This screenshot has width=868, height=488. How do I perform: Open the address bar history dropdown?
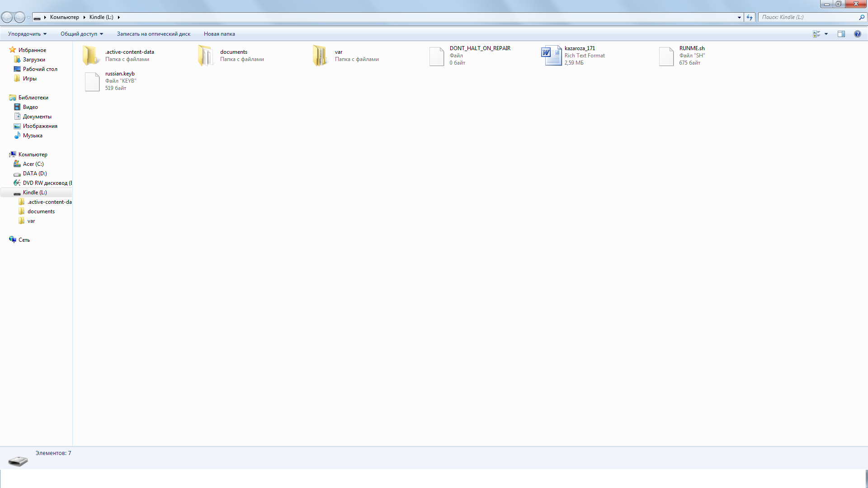coord(739,17)
